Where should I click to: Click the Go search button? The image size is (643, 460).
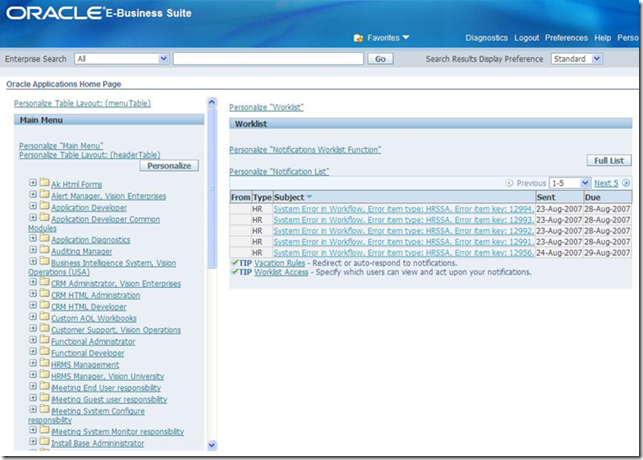(x=380, y=59)
